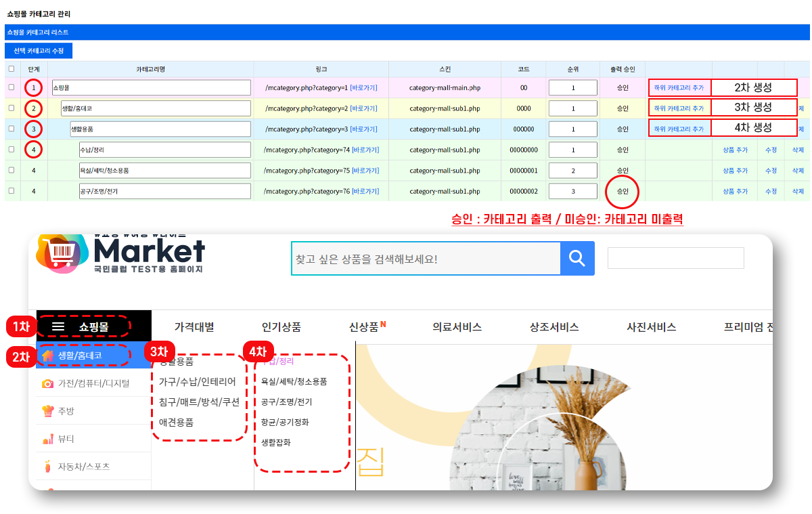Click 하위 카테고리 추가 in the 생활용품 row

pyautogui.click(x=679, y=129)
